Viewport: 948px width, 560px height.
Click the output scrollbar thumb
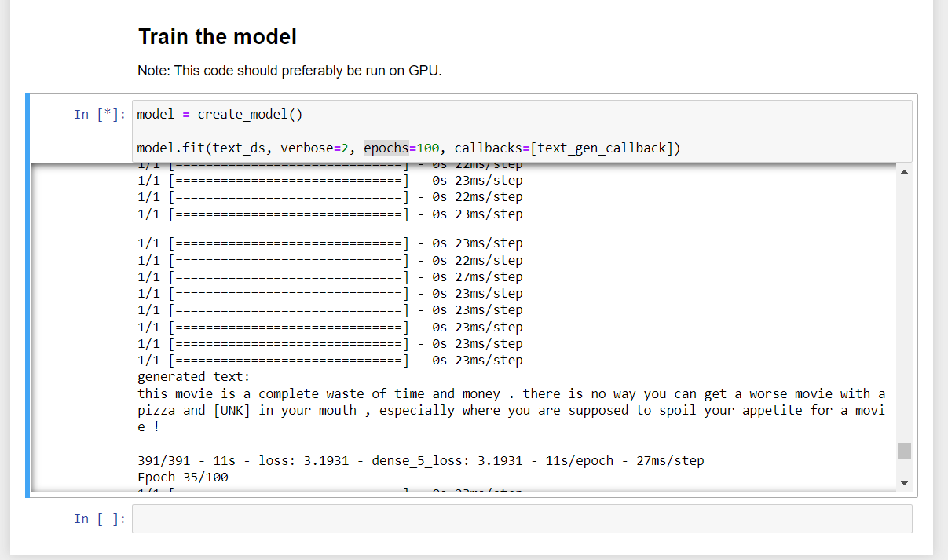[904, 451]
